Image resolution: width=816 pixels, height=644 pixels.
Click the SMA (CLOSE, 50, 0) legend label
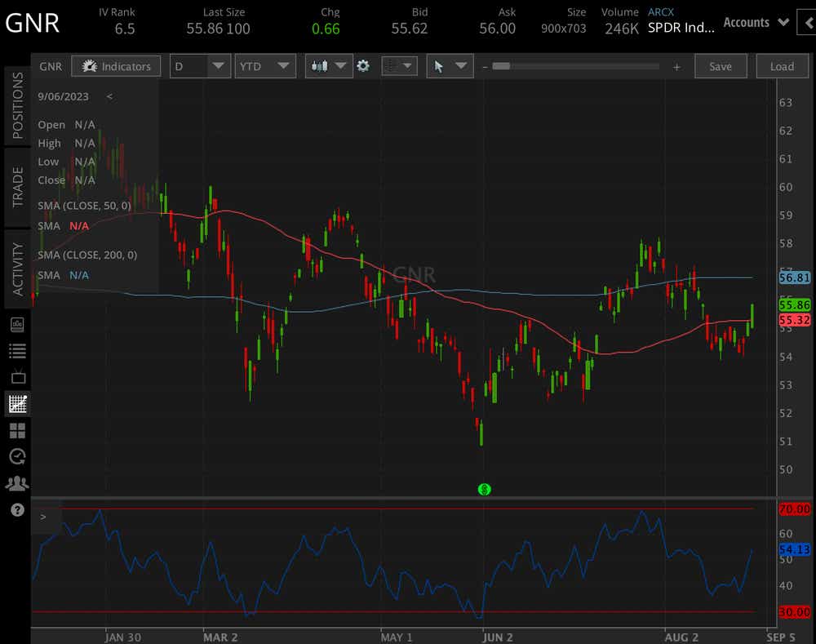[84, 206]
